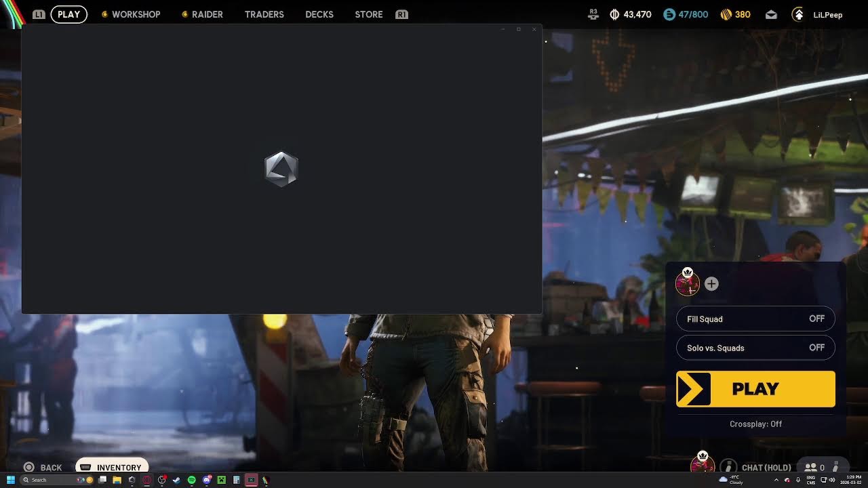Toggle Solo vs. Squads option
The height and width of the screenshot is (488, 868).
pyautogui.click(x=755, y=348)
